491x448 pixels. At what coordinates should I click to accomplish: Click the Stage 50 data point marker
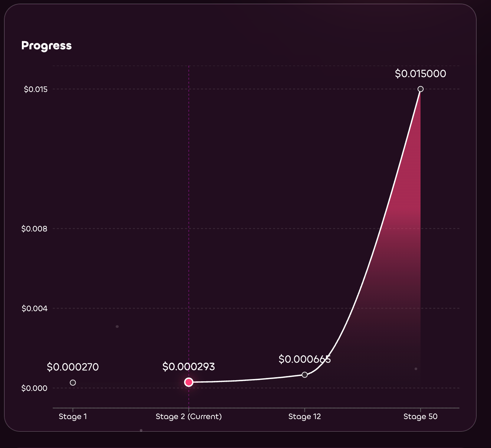coord(421,89)
